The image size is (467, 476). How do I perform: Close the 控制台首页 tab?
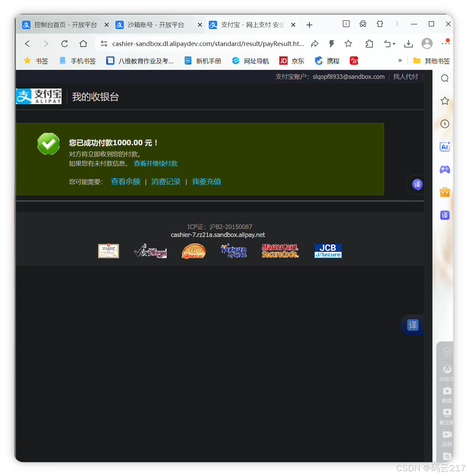point(106,25)
